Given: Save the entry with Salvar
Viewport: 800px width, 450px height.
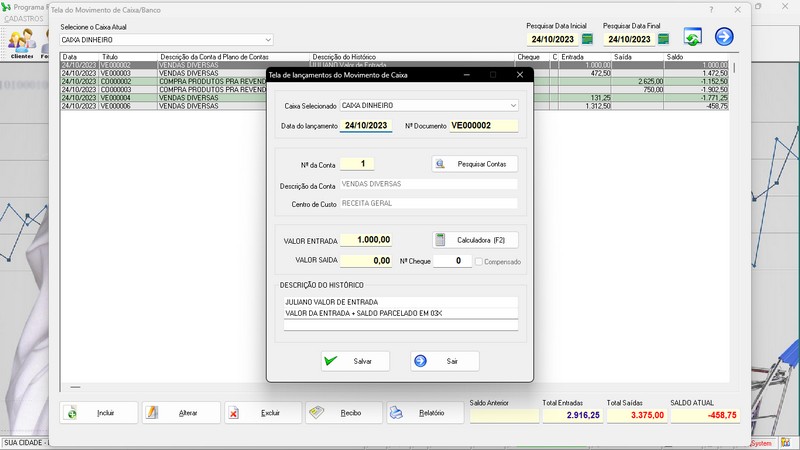Looking at the screenshot, I should tap(356, 361).
